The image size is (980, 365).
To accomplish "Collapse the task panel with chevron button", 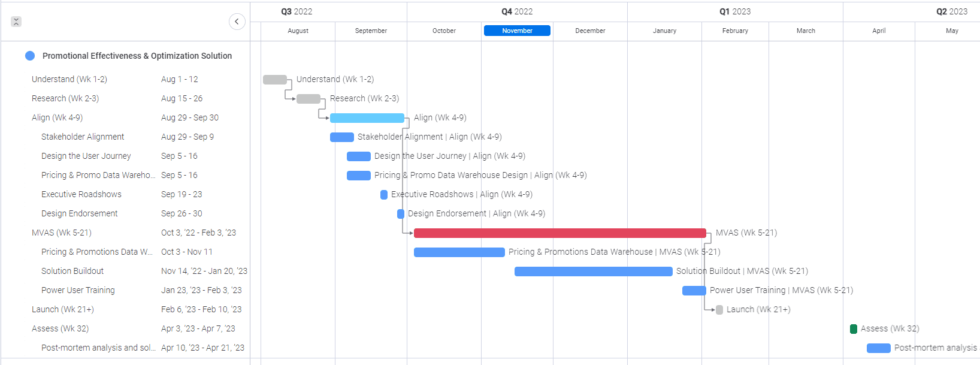I will pos(237,22).
